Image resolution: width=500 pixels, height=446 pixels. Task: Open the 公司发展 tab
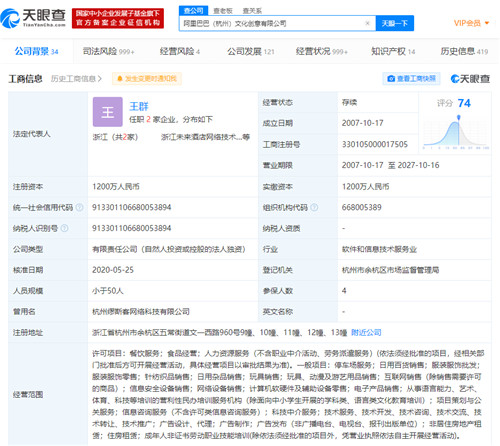[x=251, y=51]
